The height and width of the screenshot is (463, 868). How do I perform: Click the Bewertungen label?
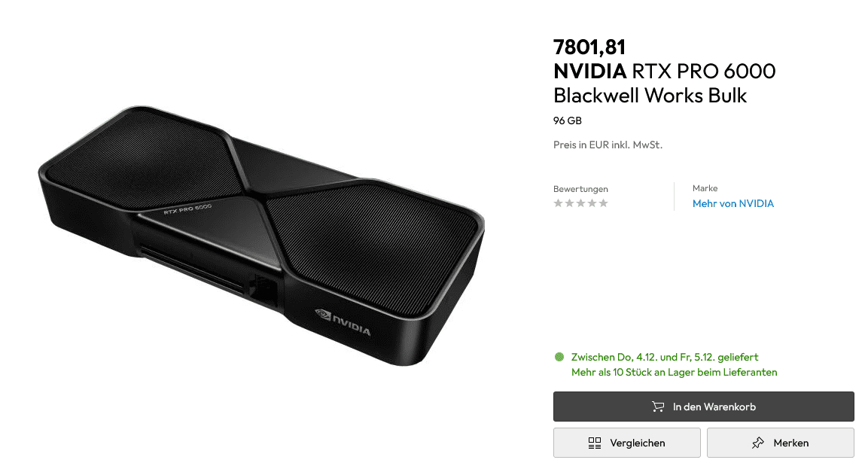[x=580, y=189]
